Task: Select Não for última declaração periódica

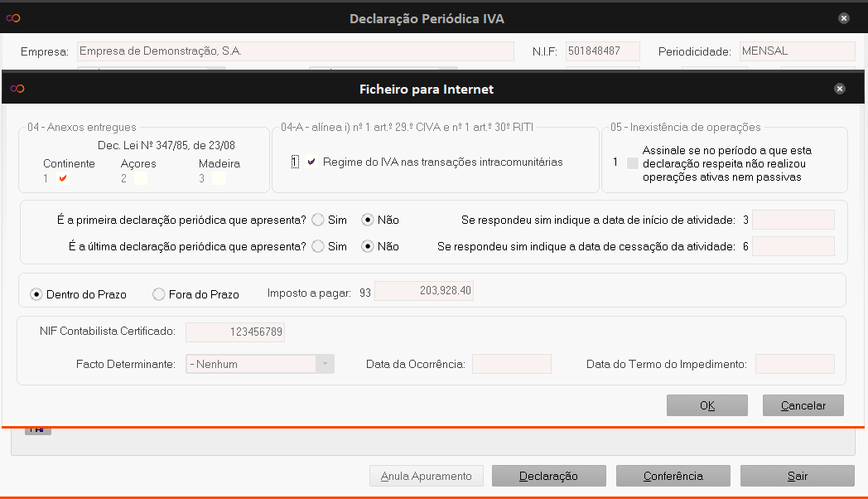Action: (368, 246)
